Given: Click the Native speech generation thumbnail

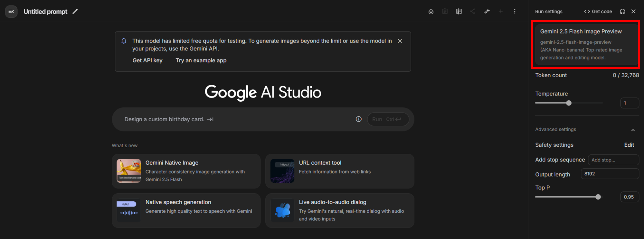Looking at the screenshot, I should (x=129, y=210).
